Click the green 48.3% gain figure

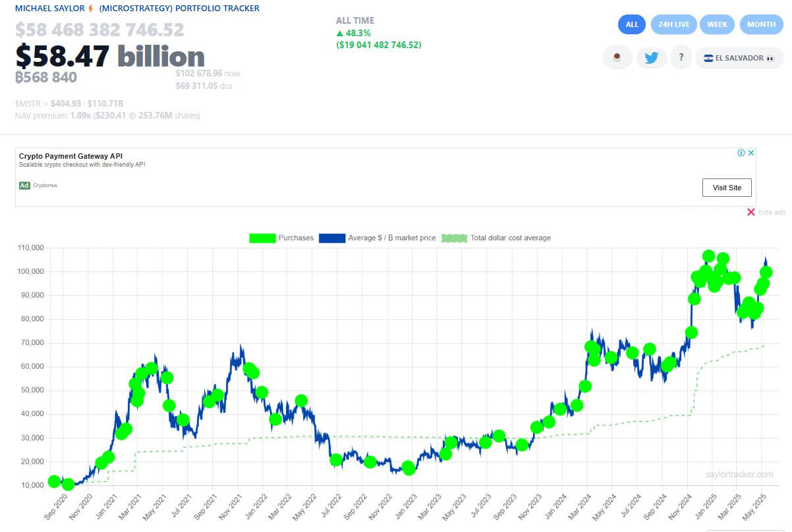(353, 33)
